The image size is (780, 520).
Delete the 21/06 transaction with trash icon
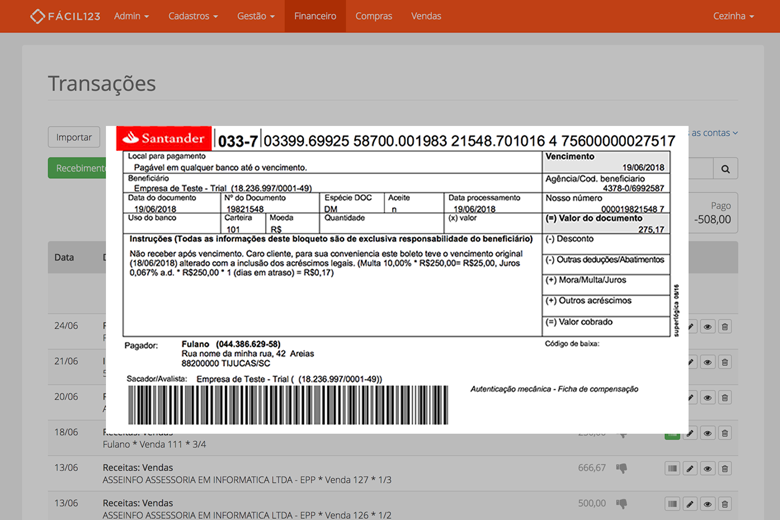point(725,362)
